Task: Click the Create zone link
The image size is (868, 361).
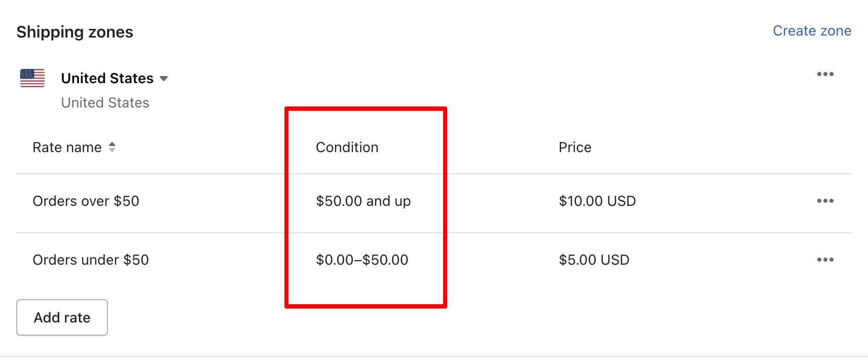Action: pyautogui.click(x=812, y=31)
